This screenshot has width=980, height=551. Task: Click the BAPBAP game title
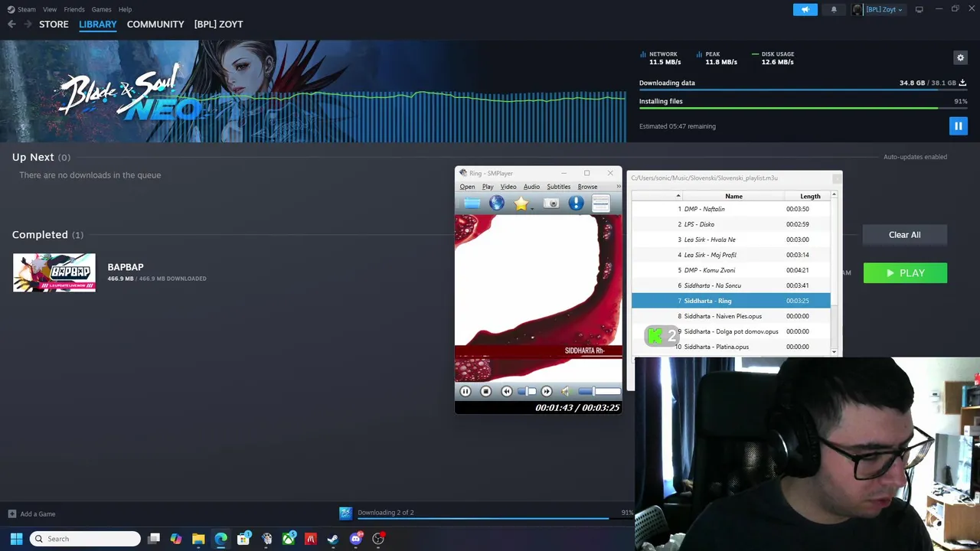(x=126, y=267)
